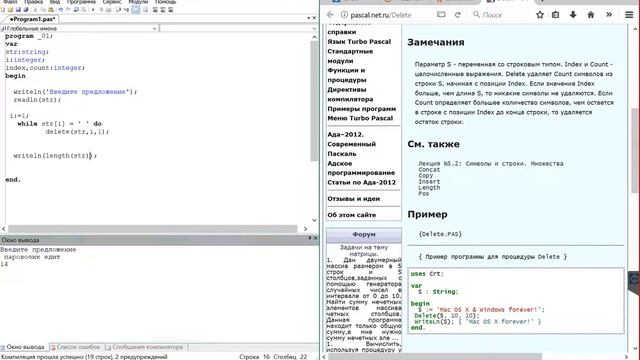
Task: Click the code editor horizontal scrollbar
Action: point(152,229)
